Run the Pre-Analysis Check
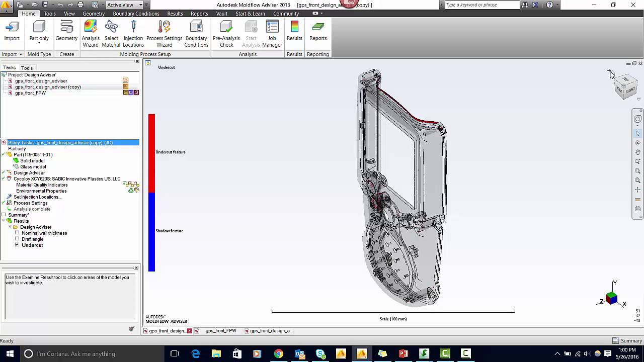 (226, 34)
